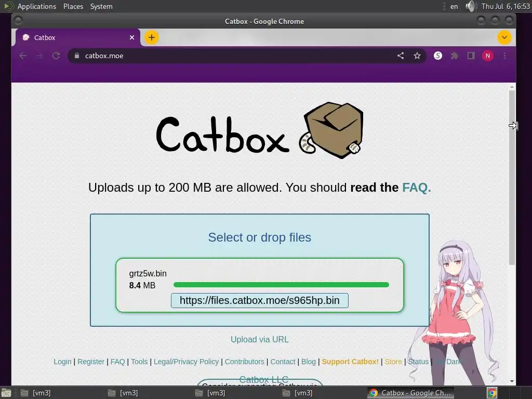Click the 8.4 MB file size text
Screen dimensions: 532x399
(142, 285)
